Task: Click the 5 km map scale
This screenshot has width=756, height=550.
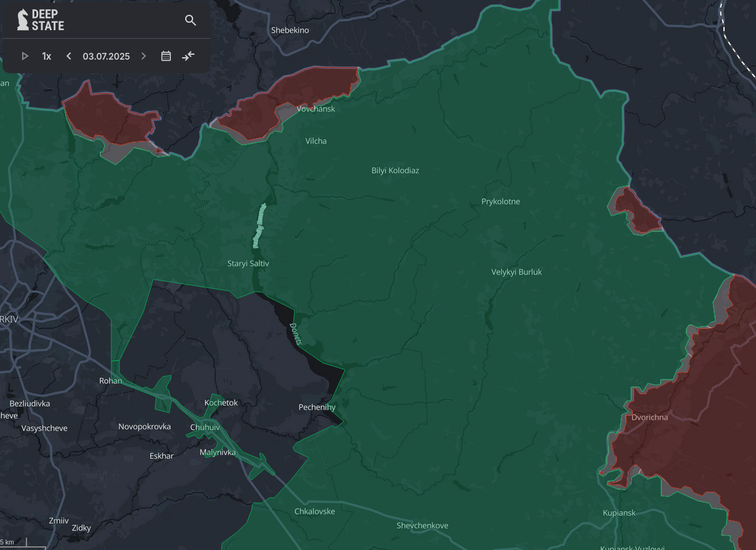Action: pos(22,543)
